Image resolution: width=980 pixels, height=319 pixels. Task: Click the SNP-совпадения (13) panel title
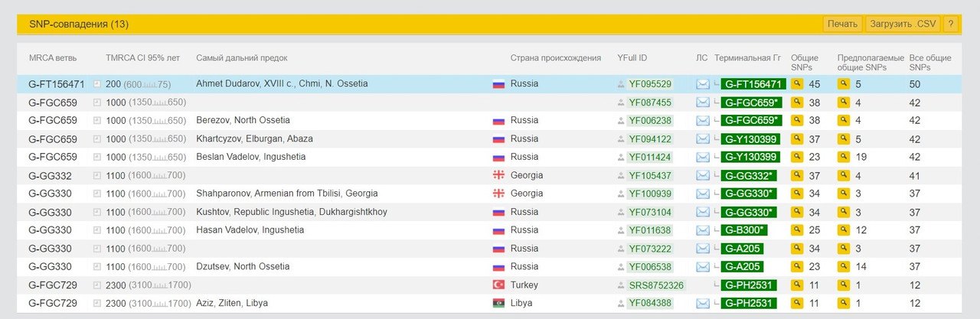[79, 24]
